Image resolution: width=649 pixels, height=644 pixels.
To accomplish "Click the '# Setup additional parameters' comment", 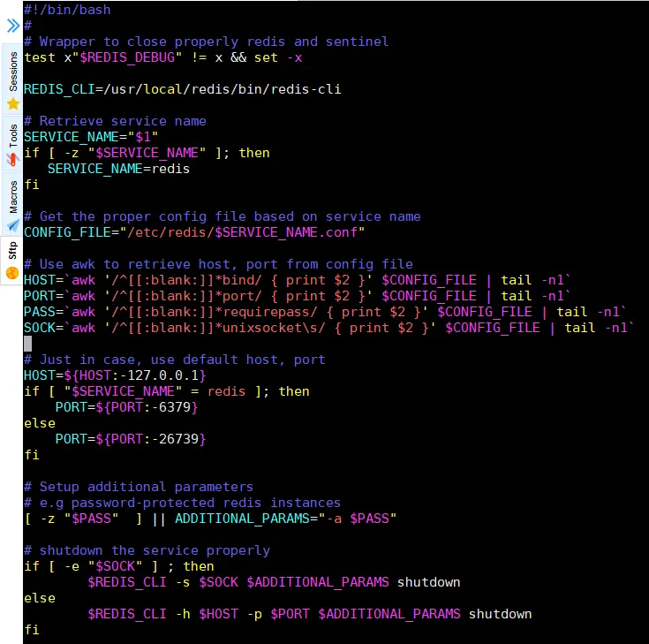I will [x=139, y=487].
